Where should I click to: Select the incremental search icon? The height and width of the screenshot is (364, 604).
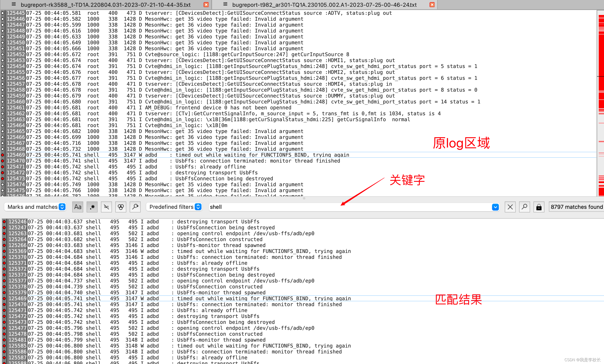coord(135,207)
